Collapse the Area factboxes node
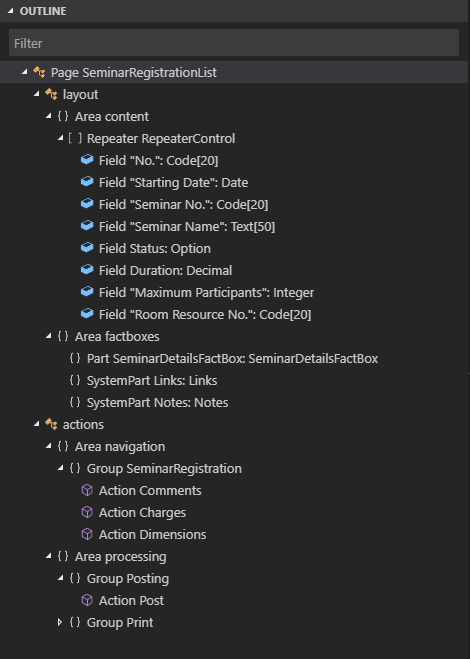This screenshot has width=470, height=659. tap(48, 336)
